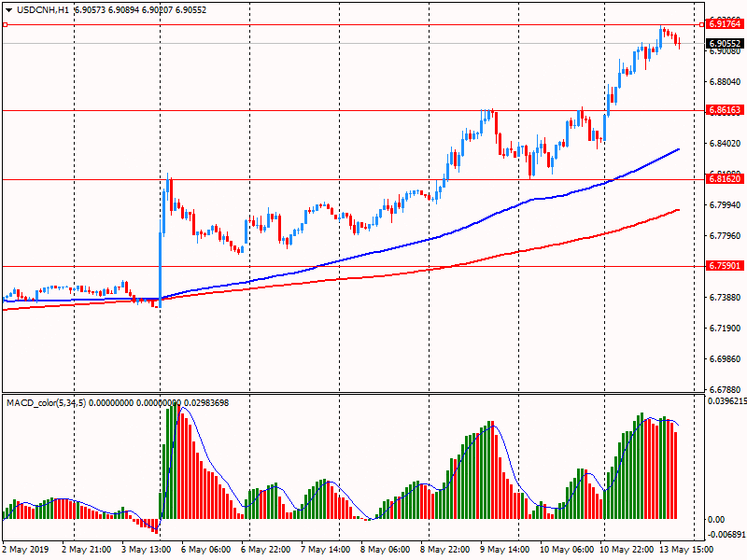Click the 6.88040 price scale value
This screenshot has height=560, width=747.
[726, 82]
